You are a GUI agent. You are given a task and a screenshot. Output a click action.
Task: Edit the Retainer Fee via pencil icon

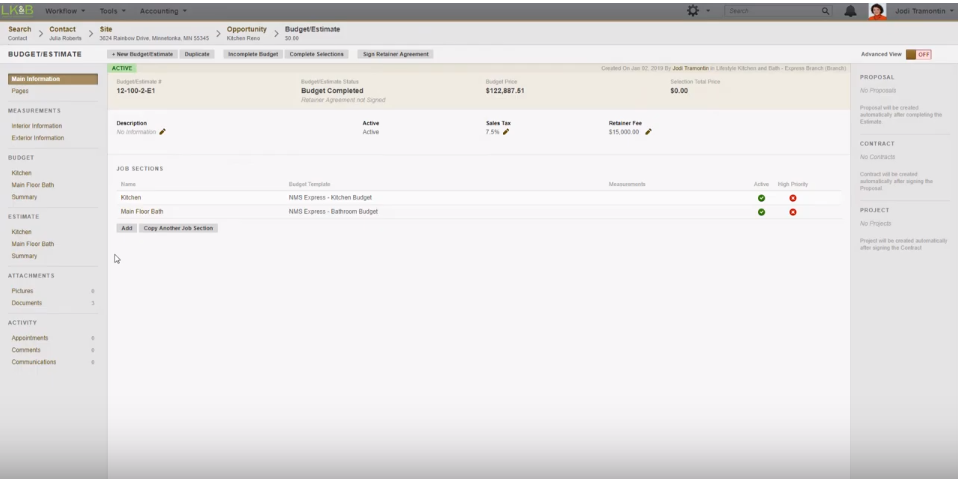pyautogui.click(x=648, y=131)
